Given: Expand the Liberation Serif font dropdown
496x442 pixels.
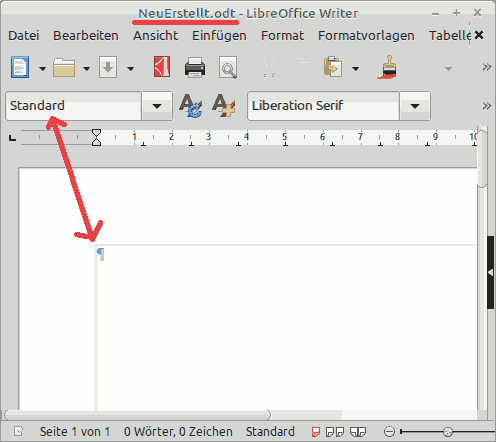Looking at the screenshot, I should [x=415, y=106].
